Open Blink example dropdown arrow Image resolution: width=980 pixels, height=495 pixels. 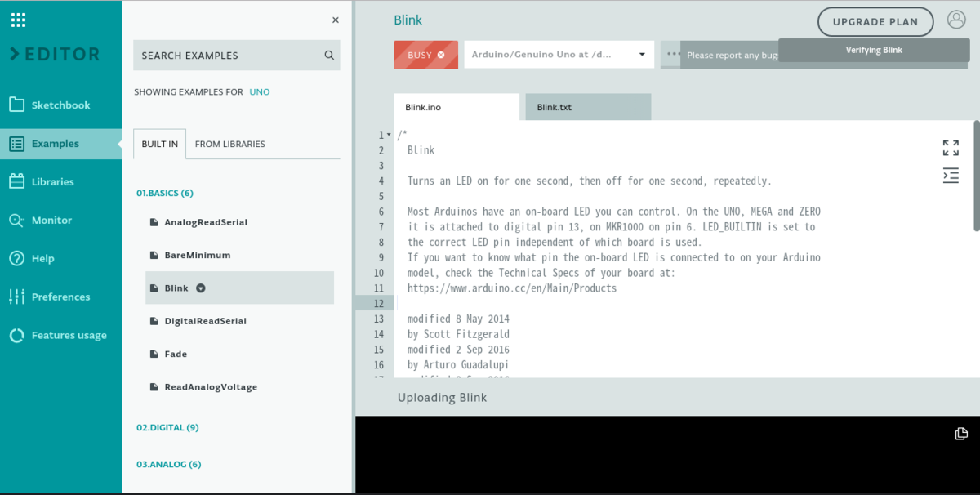[x=201, y=288]
